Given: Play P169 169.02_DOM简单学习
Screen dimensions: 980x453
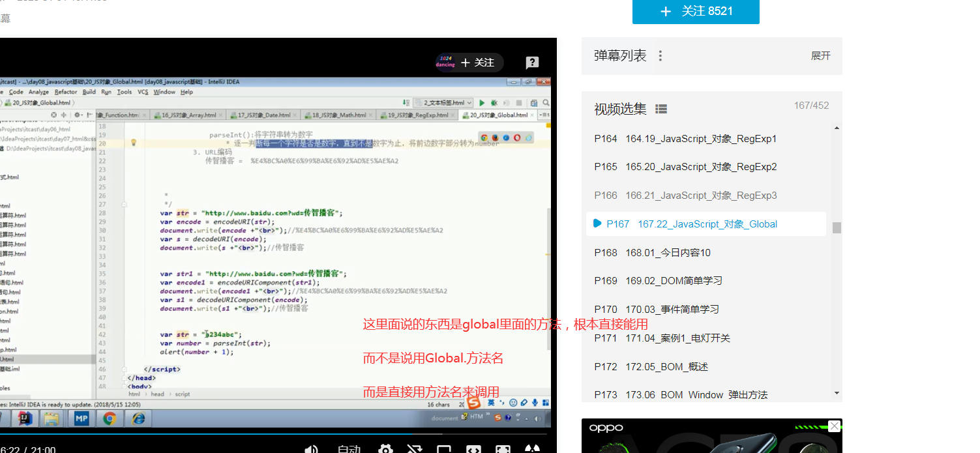Looking at the screenshot, I should [705, 281].
